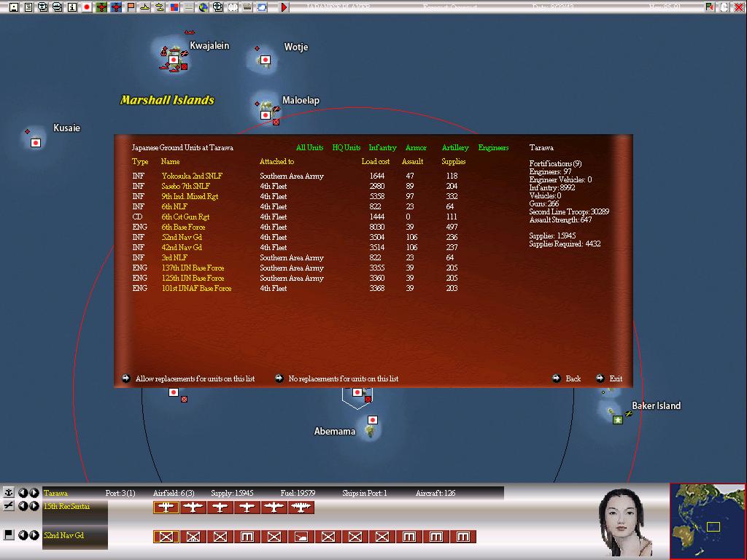Click the red and blue squares icon
Viewport: 747px width, 560px height.
[x=174, y=7]
